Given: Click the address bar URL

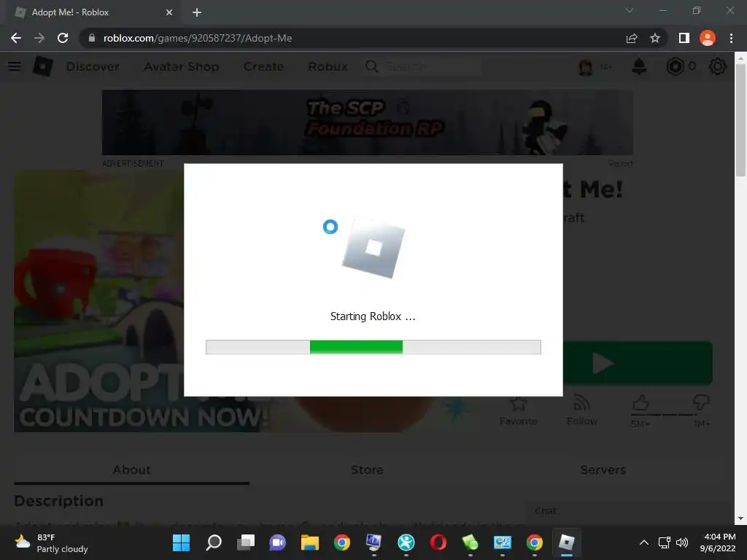Looking at the screenshot, I should 197,38.
